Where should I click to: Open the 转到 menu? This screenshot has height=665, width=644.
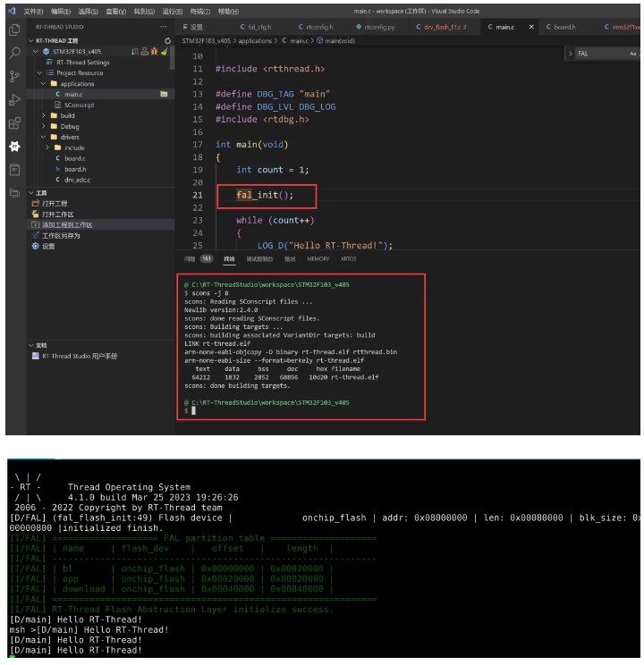point(144,11)
